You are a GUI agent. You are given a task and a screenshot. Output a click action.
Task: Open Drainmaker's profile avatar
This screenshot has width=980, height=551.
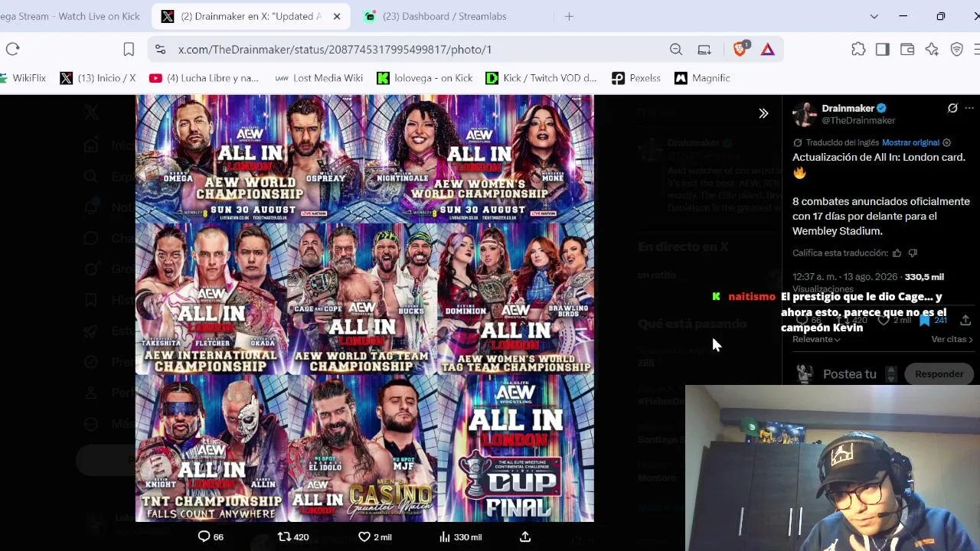click(x=804, y=114)
